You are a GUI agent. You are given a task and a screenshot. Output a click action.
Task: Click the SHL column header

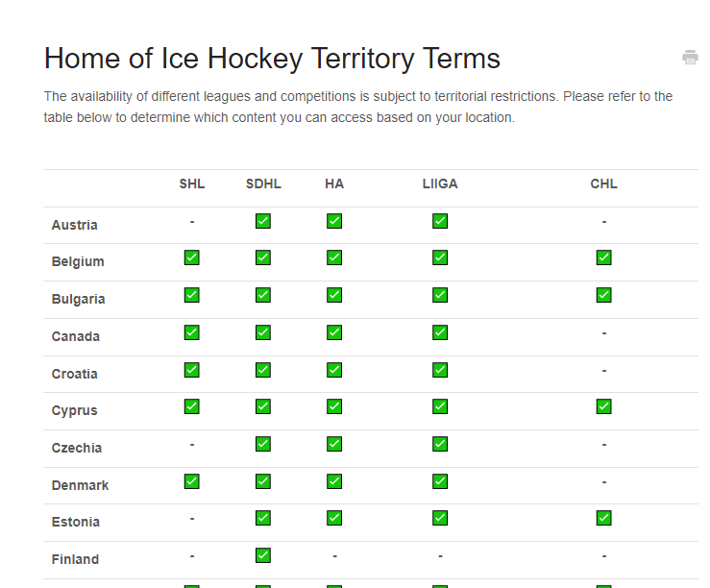(x=192, y=184)
